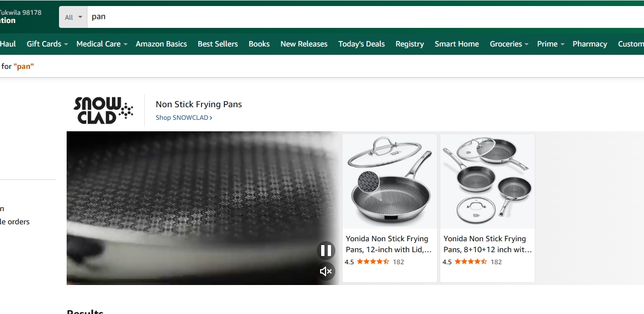
Task: Click the Yonida 12-inch pan title link
Action: coord(388,244)
